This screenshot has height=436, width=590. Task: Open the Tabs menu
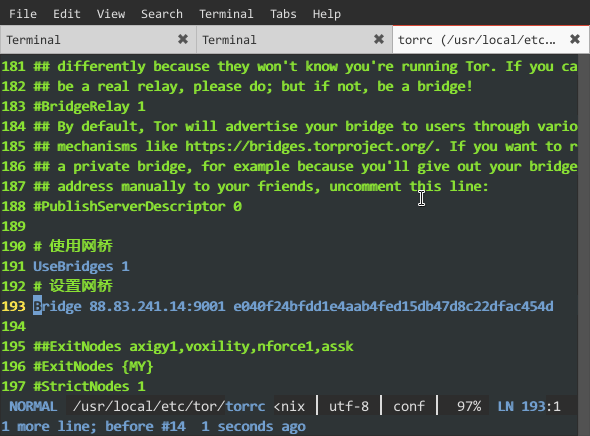point(283,14)
